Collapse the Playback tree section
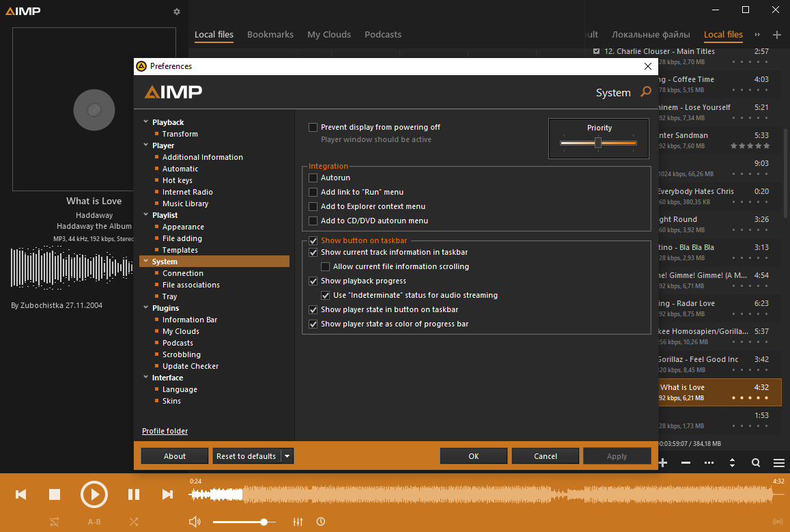Viewport: 790px width, 532px height. (x=145, y=122)
